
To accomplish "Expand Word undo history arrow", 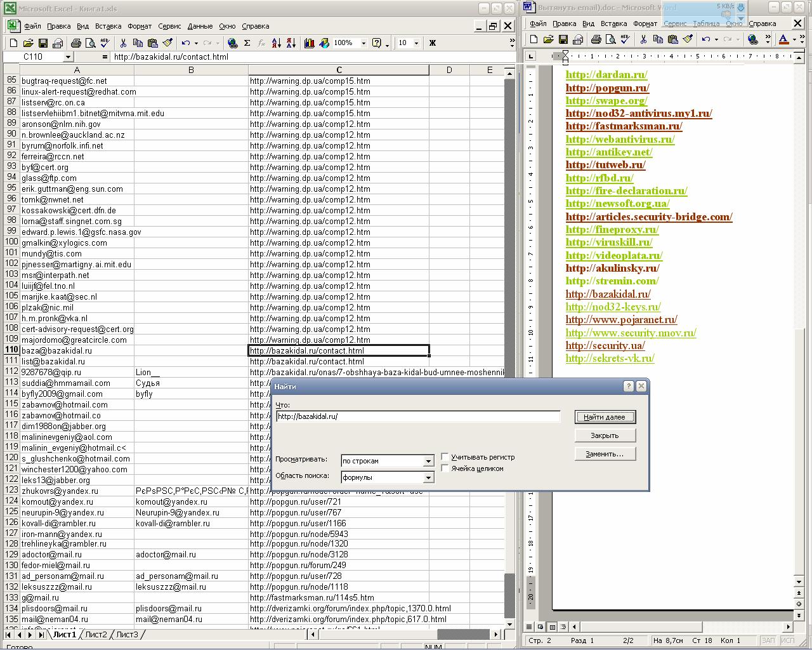I will pyautogui.click(x=716, y=39).
